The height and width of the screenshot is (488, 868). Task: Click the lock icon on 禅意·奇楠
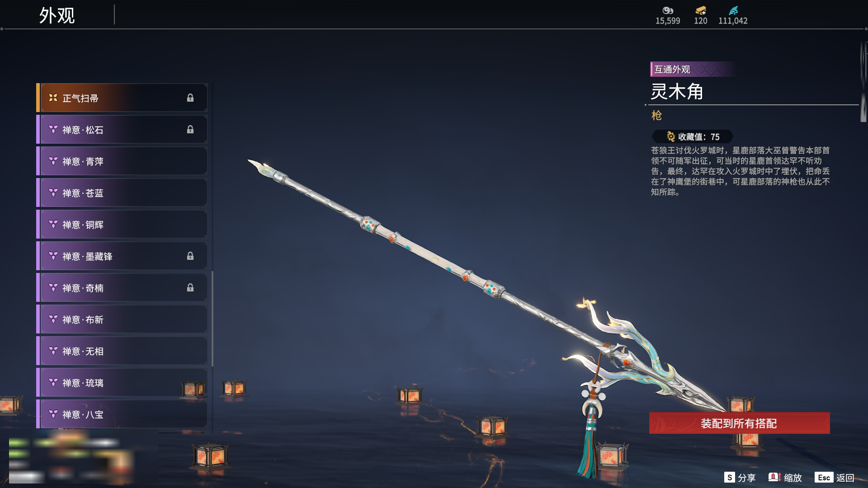(190, 288)
